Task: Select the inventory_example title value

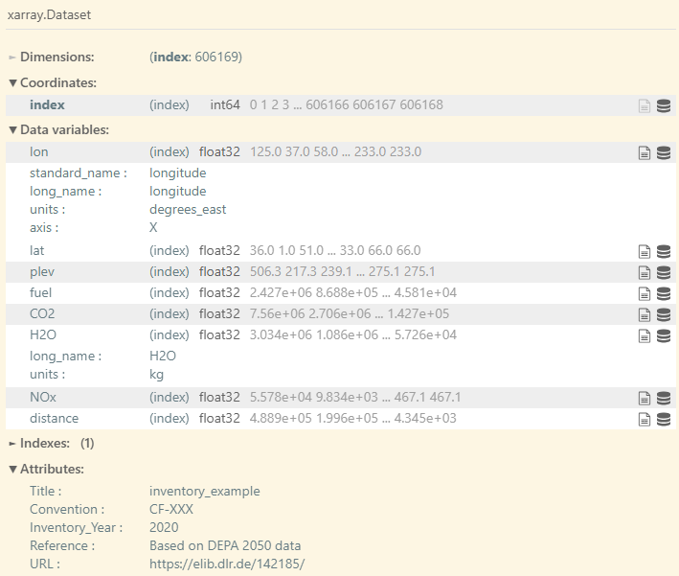Action: click(x=204, y=491)
